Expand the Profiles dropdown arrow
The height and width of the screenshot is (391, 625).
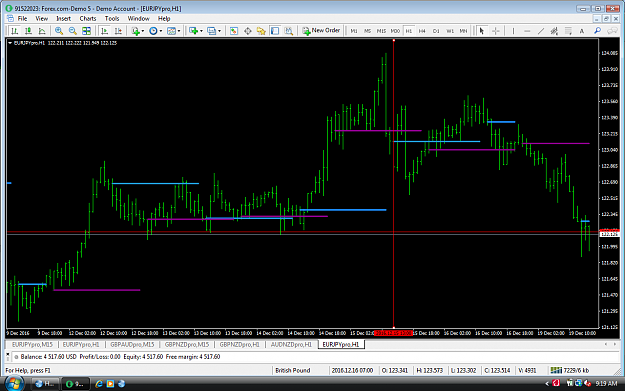point(219,31)
